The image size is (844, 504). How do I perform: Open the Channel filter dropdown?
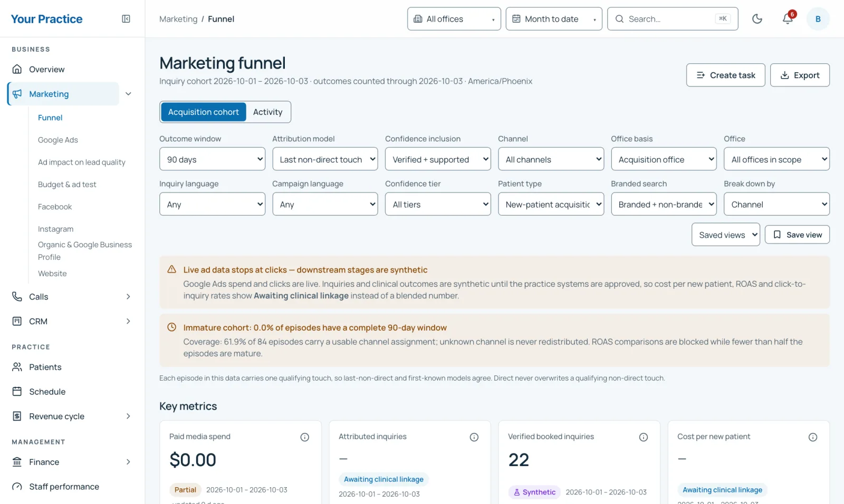click(x=551, y=159)
